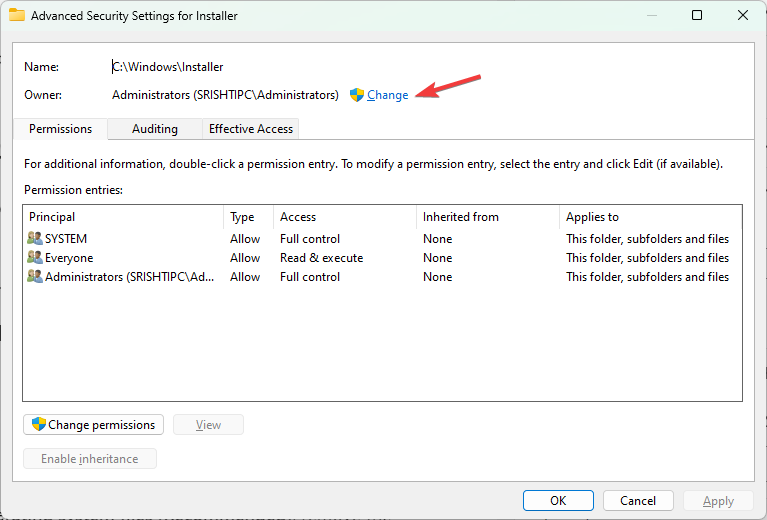Image resolution: width=767 pixels, height=520 pixels.
Task: Open the Effective Access tab
Action: point(250,129)
